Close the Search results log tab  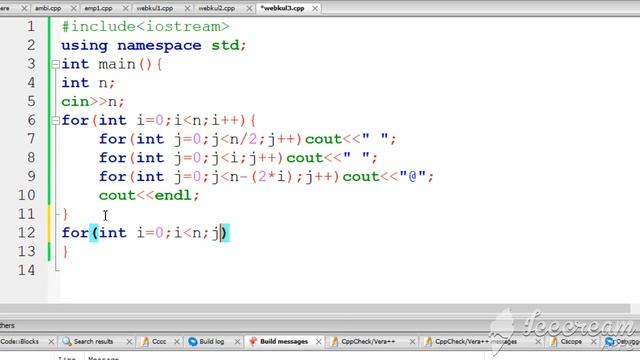(129, 341)
